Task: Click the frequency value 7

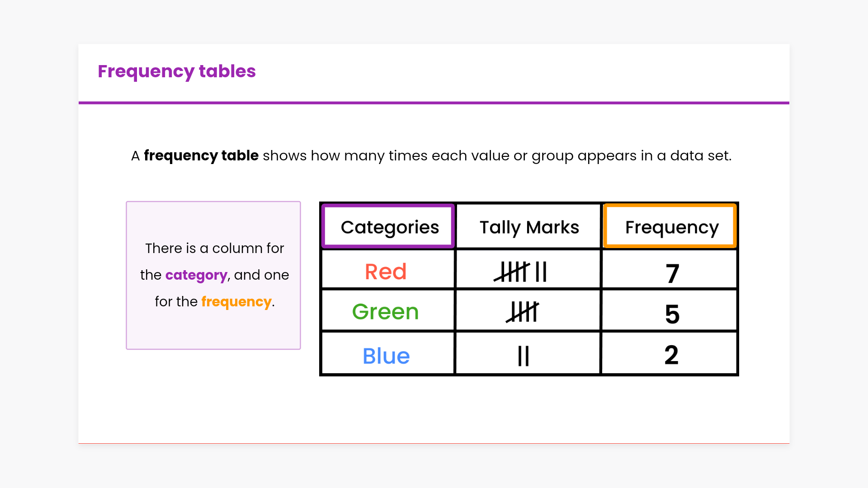Action: (672, 273)
